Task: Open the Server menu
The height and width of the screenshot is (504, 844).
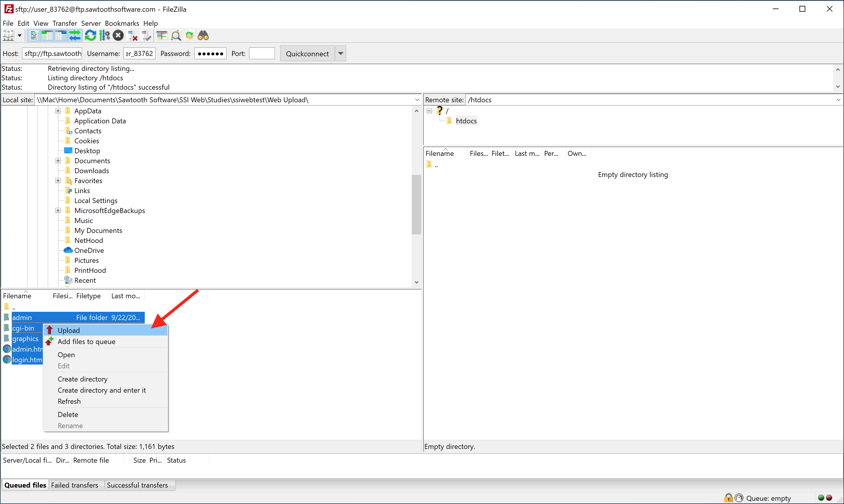Action: click(91, 23)
